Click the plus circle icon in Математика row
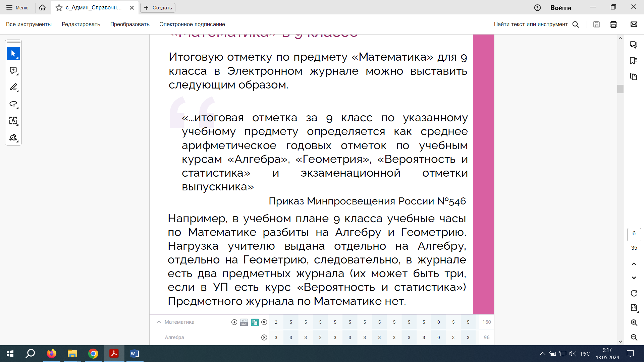Screen dimensions: 644x362 coord(234,322)
